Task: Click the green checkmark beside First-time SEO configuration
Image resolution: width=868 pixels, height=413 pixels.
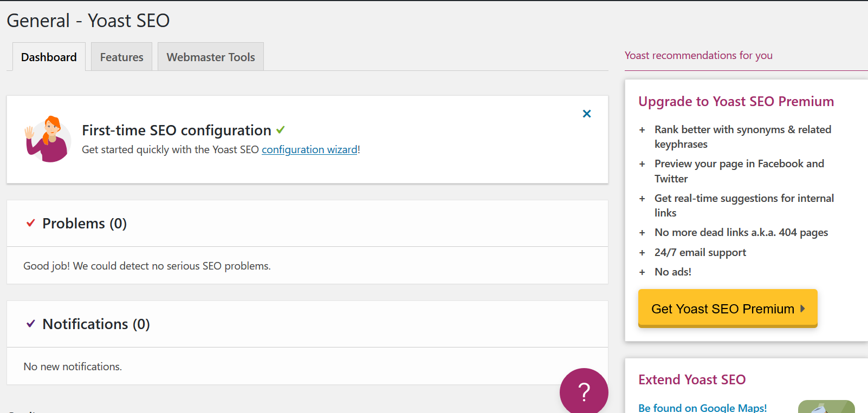Action: pyautogui.click(x=280, y=130)
